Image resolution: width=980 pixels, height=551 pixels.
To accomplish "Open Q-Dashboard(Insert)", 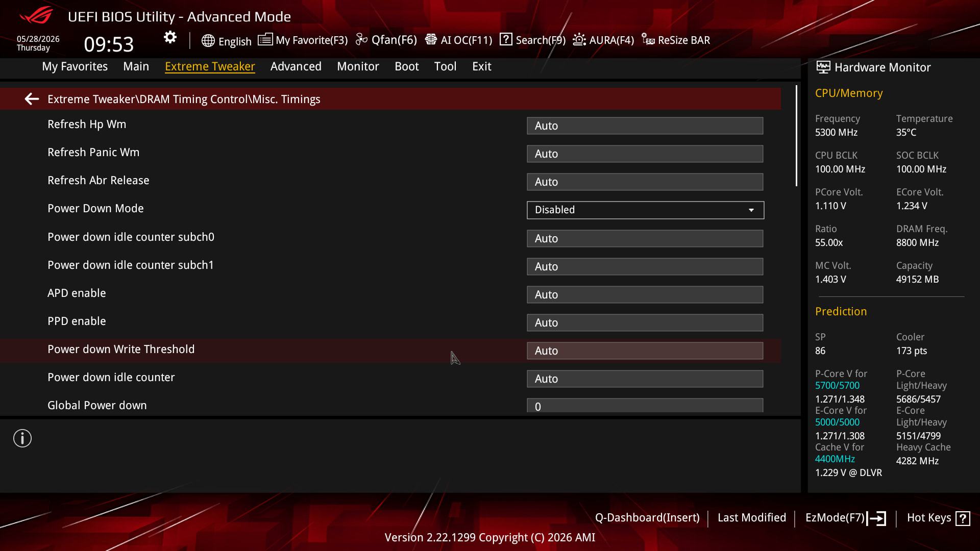I will tap(647, 518).
